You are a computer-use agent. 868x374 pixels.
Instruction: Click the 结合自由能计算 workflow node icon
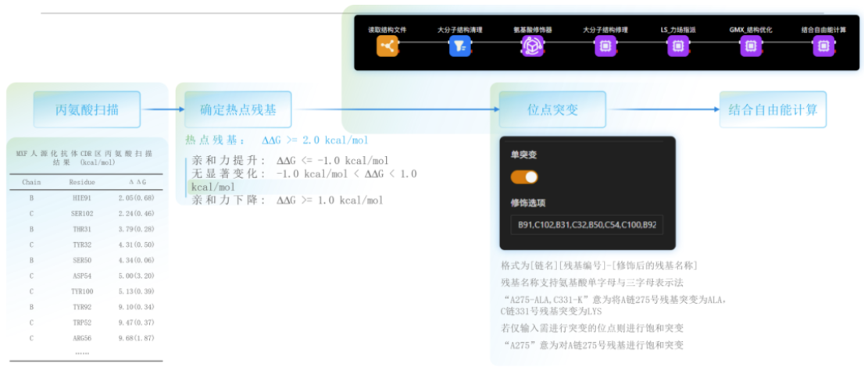coord(823,47)
